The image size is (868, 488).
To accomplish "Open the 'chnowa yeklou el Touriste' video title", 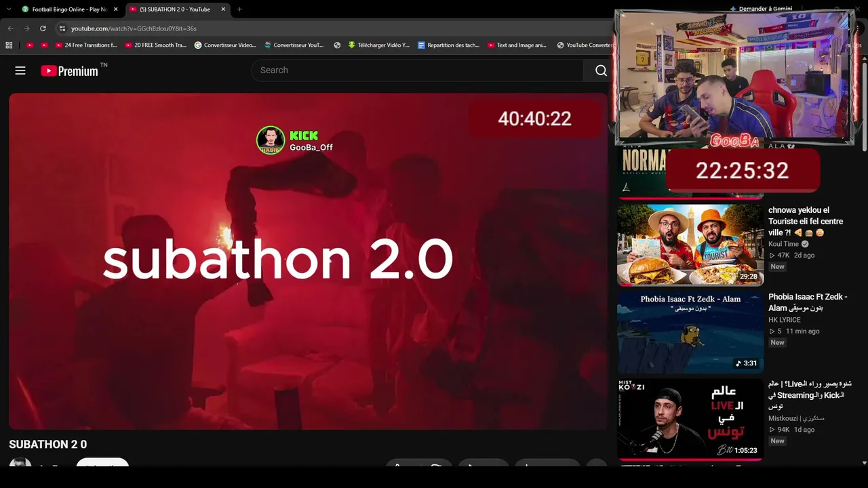I will tap(806, 222).
